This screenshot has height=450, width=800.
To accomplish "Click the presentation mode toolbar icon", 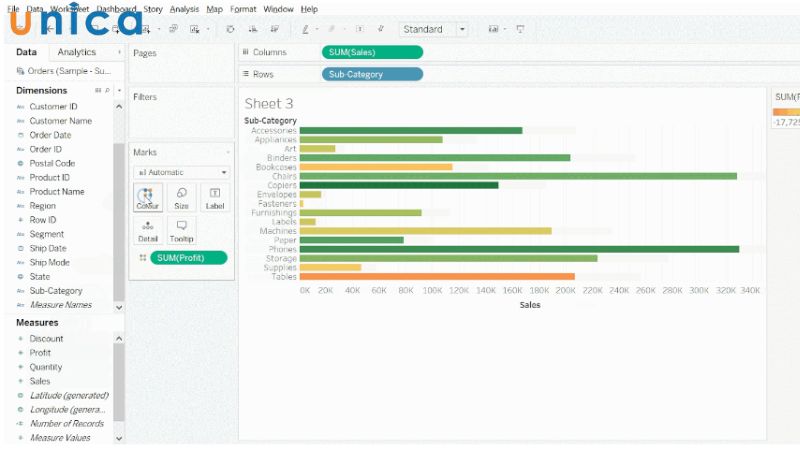I will (520, 30).
